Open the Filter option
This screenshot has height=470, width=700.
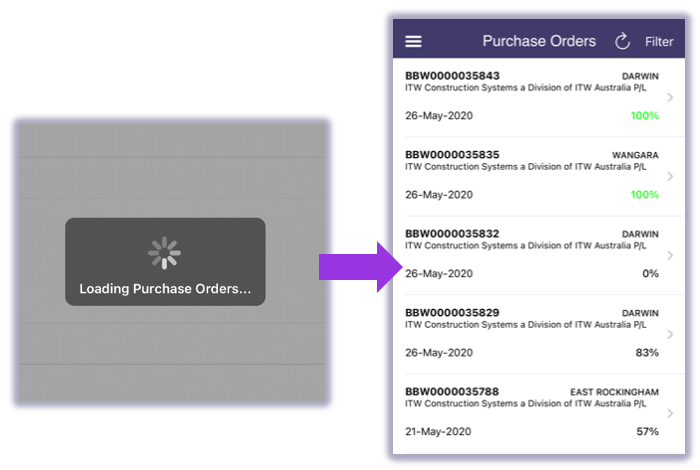[658, 42]
